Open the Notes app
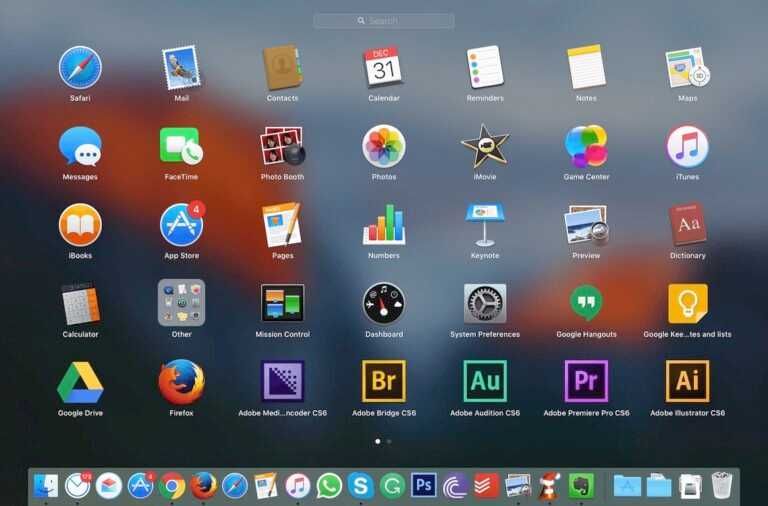The image size is (768, 506). pos(586,68)
